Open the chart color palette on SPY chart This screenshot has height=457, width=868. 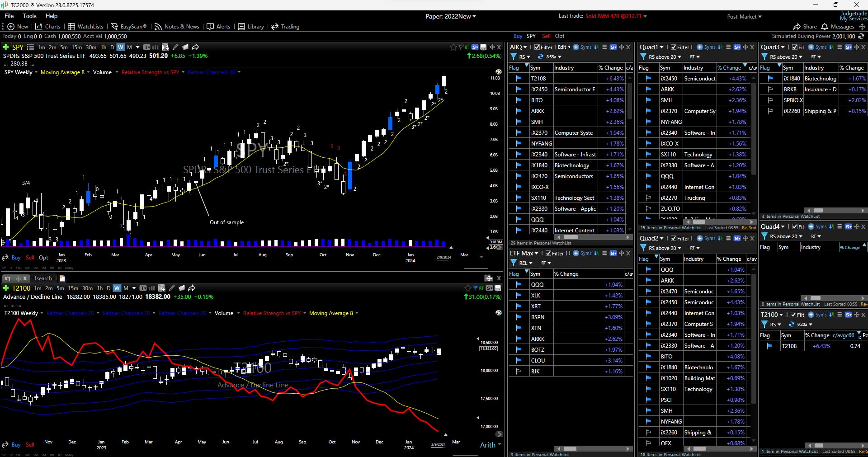pos(498,72)
